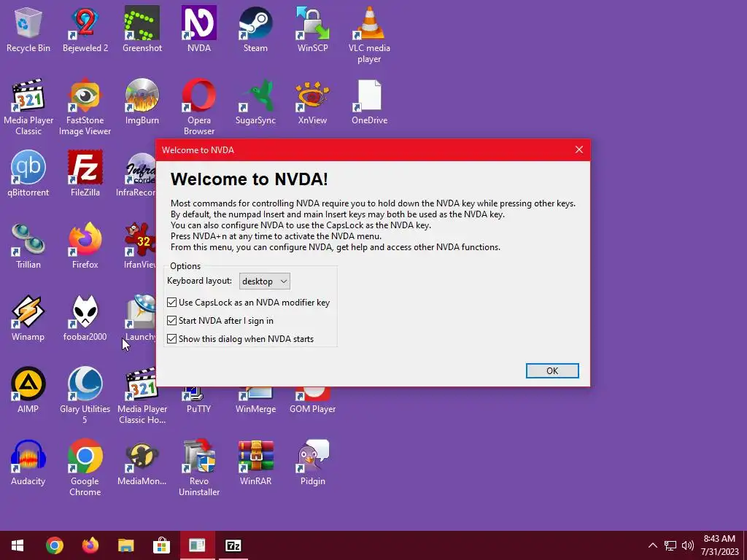Select the Launchy desktop shortcut

141,318
